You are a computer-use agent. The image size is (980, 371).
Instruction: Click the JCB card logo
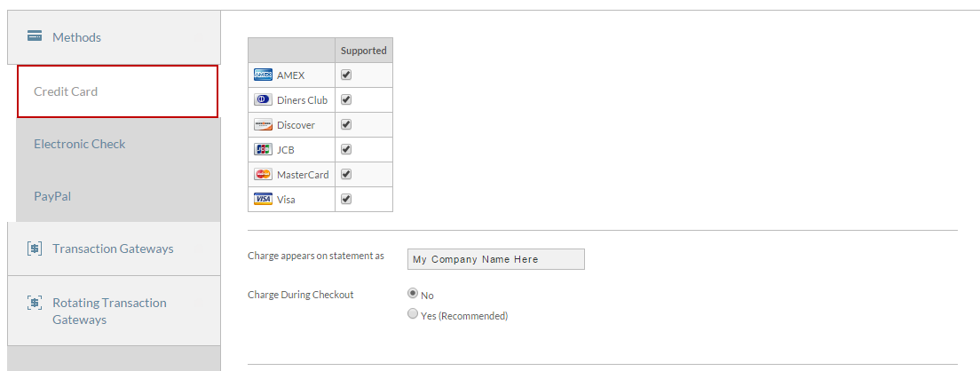(x=263, y=150)
